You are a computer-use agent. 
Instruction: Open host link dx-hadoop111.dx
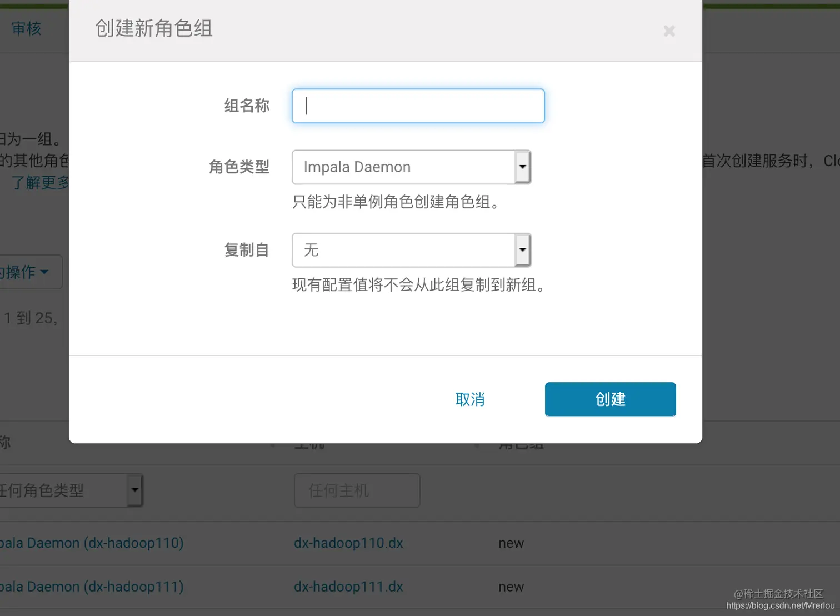(348, 587)
